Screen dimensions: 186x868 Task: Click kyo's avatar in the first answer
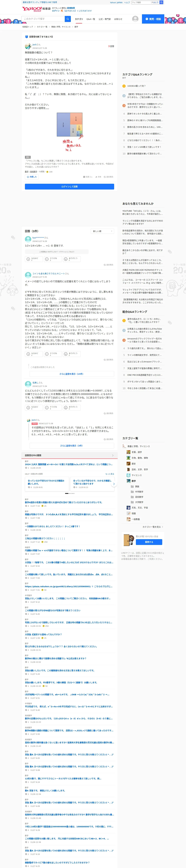pos(28,239)
